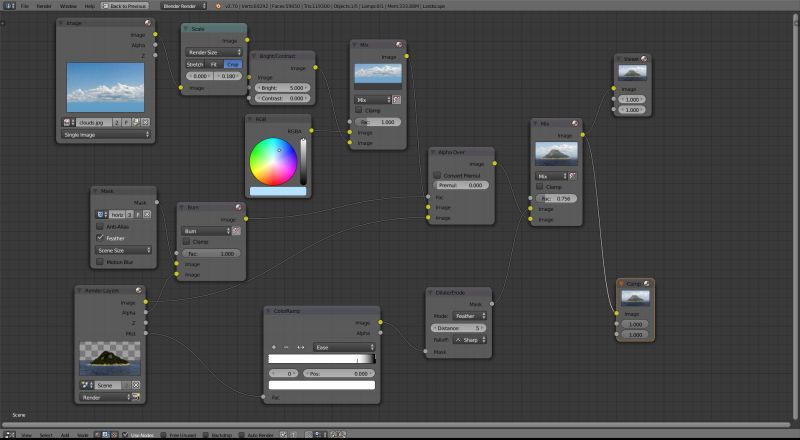Toggle alpha icon beside Burn blend dropdown
Image resolution: width=800 pixels, height=440 pixels.
click(236, 231)
